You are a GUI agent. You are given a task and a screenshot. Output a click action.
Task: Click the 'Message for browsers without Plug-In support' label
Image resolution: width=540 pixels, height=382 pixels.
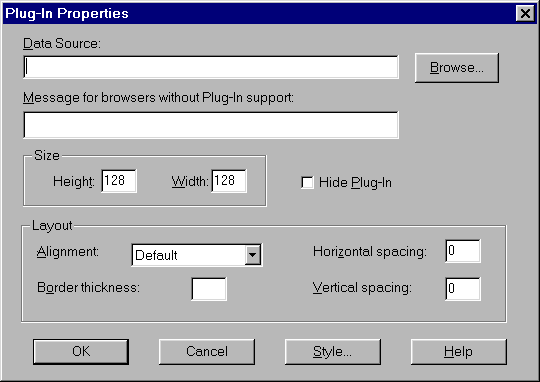pyautogui.click(x=158, y=98)
